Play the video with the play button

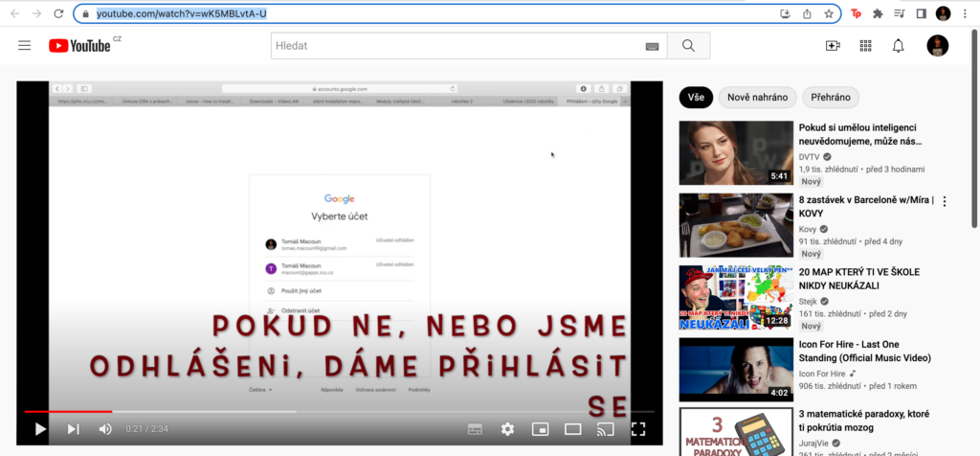[x=40, y=429]
